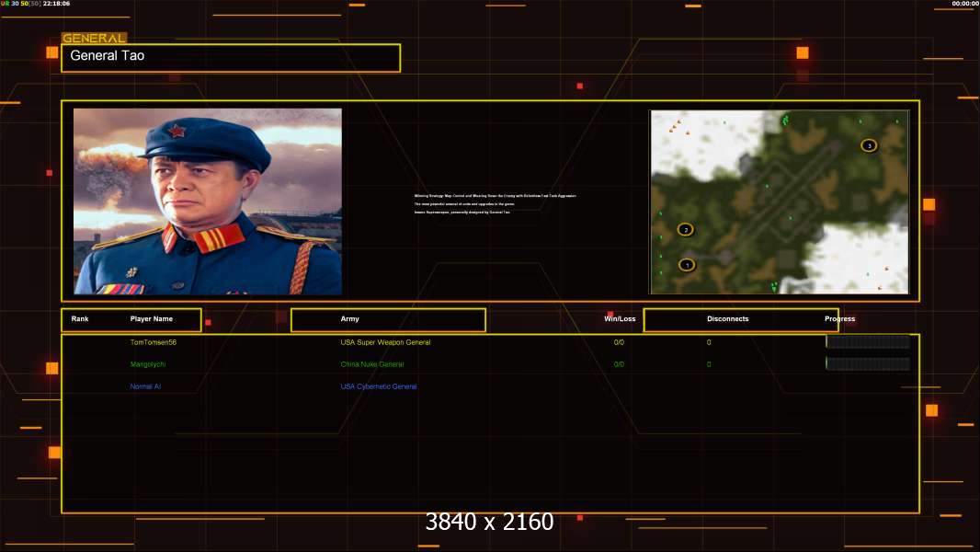Click the Win/Loss column header
The image size is (980, 552).
[x=620, y=319]
